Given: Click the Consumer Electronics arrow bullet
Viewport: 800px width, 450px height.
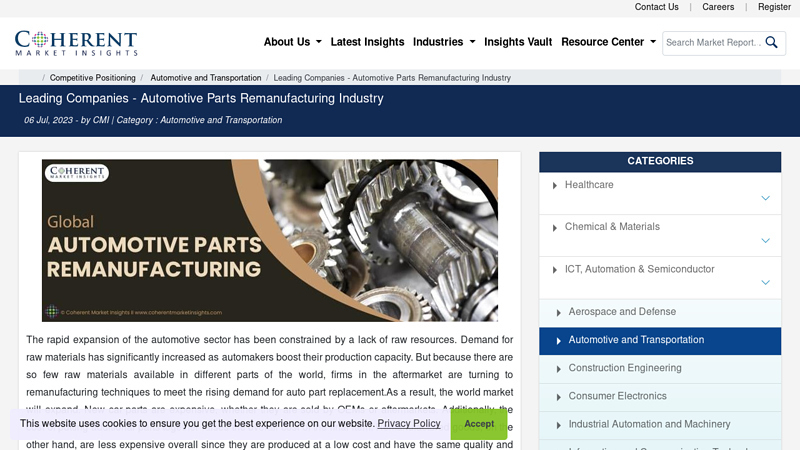Looking at the screenshot, I should coord(559,397).
